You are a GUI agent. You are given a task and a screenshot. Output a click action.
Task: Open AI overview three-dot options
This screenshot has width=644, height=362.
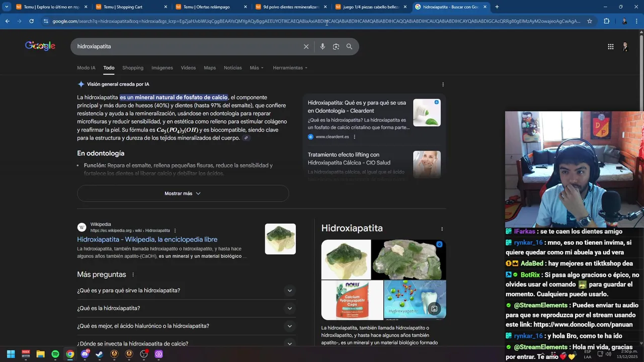[x=443, y=84]
